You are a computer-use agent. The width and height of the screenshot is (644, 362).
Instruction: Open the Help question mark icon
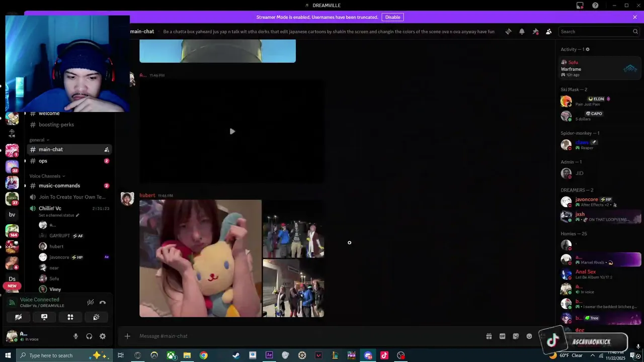point(595,6)
